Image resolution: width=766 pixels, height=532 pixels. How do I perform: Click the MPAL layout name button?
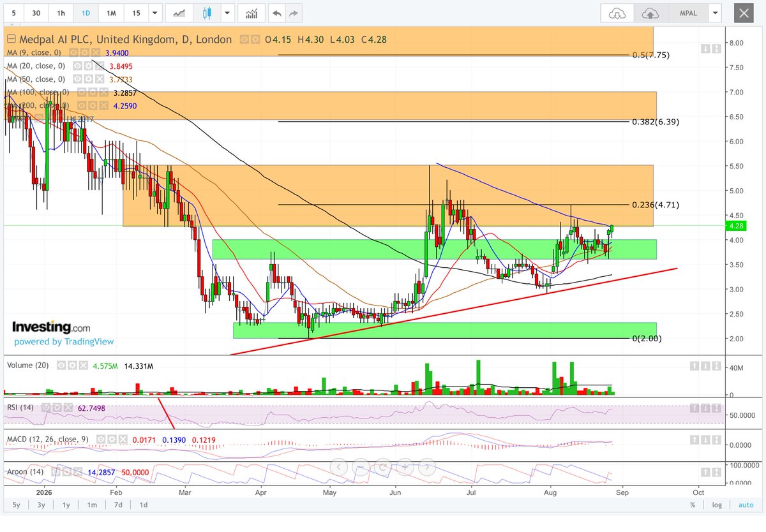coord(688,13)
